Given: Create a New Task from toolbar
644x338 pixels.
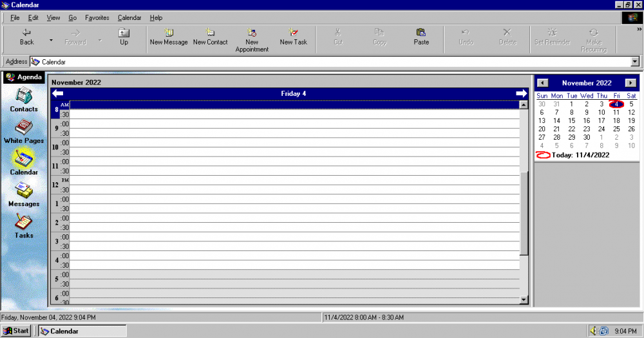Looking at the screenshot, I should tap(293, 37).
